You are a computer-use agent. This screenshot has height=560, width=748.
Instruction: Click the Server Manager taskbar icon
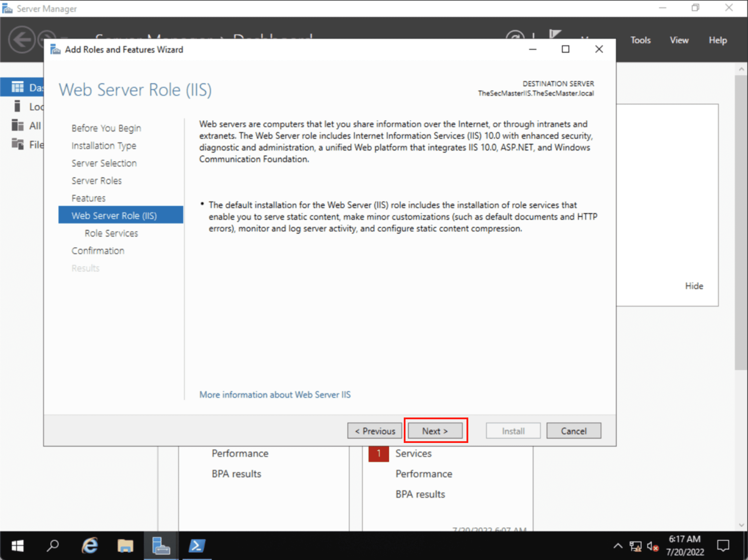coord(161,546)
